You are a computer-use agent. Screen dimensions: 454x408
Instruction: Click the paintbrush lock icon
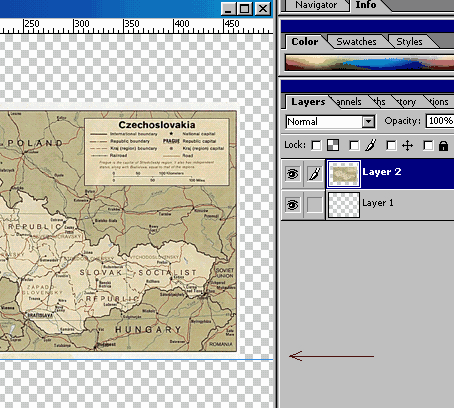(x=371, y=145)
